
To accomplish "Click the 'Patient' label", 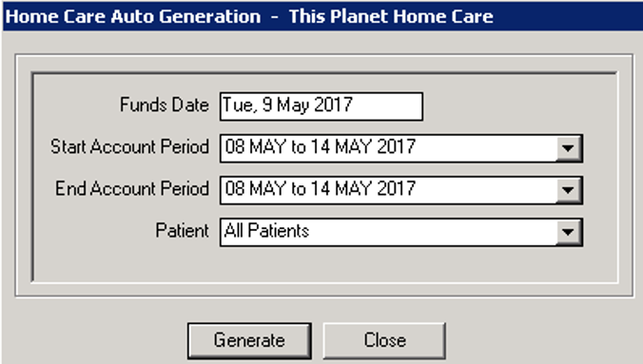I will coord(182,231).
